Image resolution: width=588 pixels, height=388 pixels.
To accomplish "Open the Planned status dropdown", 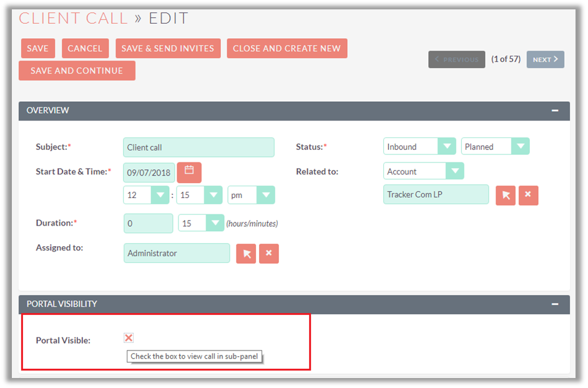I will (x=496, y=147).
